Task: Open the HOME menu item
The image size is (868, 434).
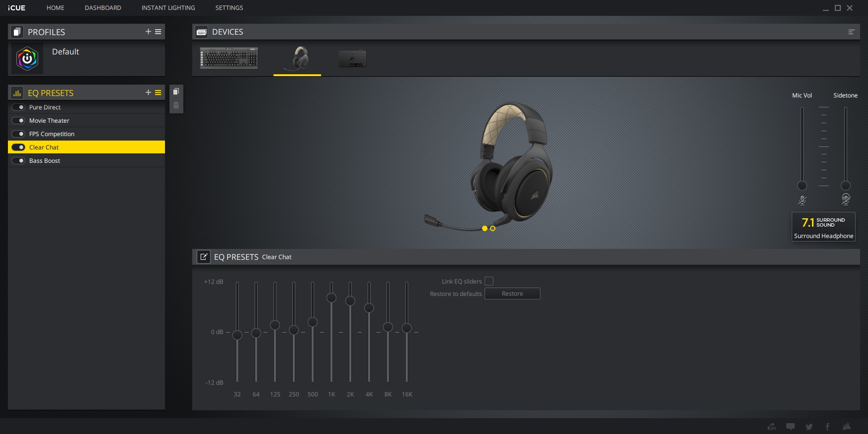Action: coord(55,8)
